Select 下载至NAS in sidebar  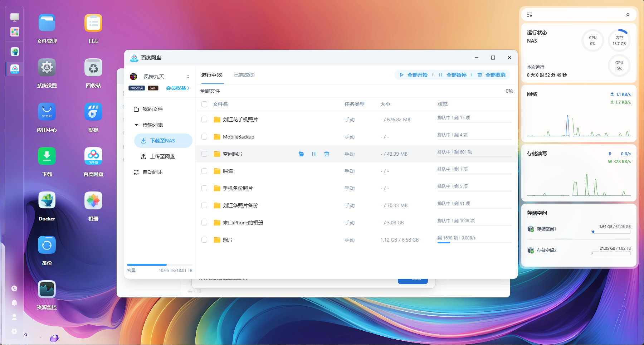coord(163,141)
